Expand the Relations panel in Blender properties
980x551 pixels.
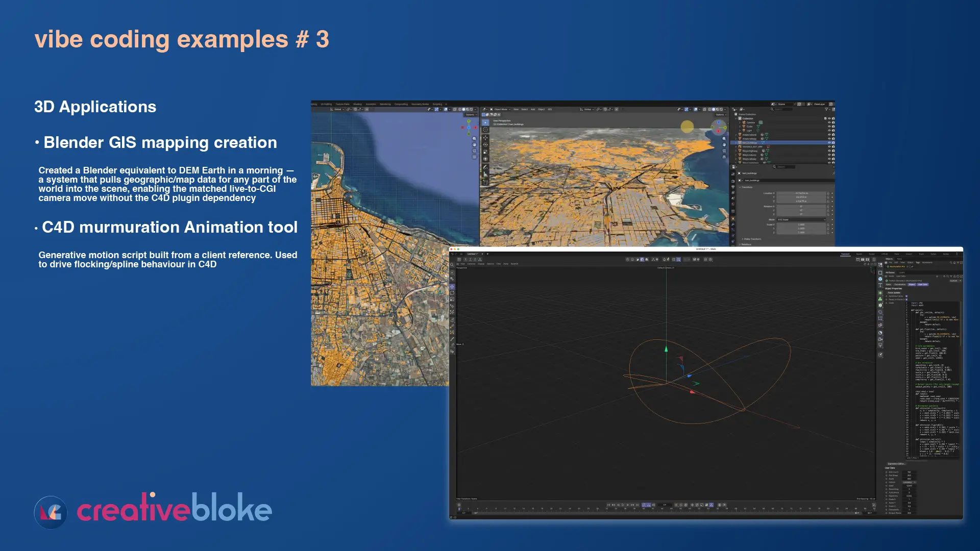click(x=745, y=244)
